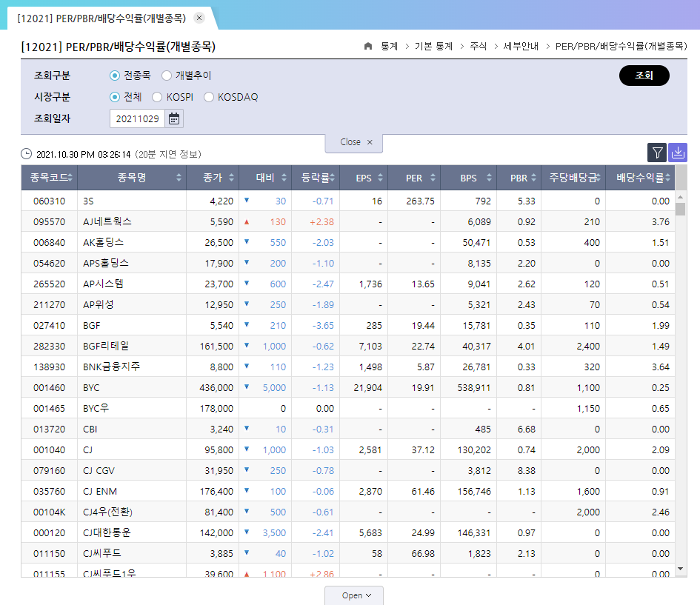Click the +2.38 change rate cell
This screenshot has width=700, height=605.
321,221
